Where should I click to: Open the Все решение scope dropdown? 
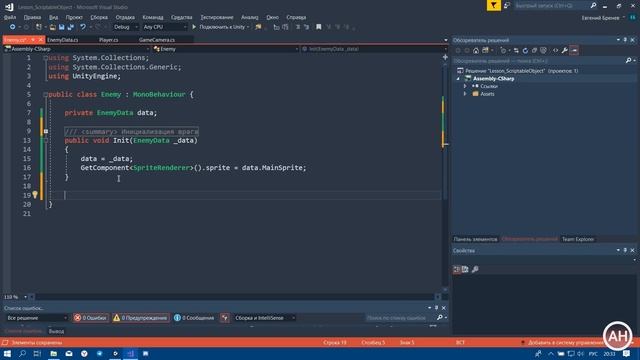tap(37, 318)
